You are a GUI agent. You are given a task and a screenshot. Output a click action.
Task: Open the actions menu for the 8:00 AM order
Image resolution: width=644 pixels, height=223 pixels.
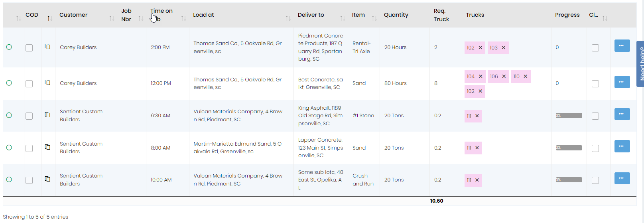click(x=622, y=146)
